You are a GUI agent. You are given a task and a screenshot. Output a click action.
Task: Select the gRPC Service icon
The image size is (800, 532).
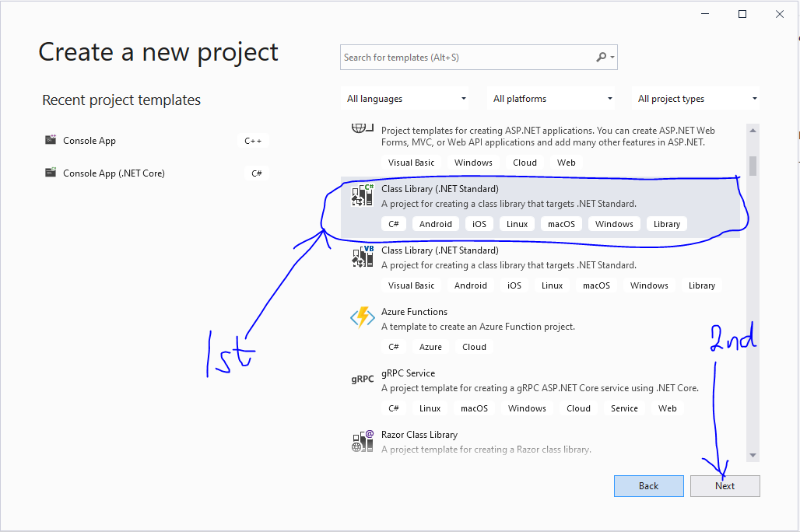click(362, 379)
